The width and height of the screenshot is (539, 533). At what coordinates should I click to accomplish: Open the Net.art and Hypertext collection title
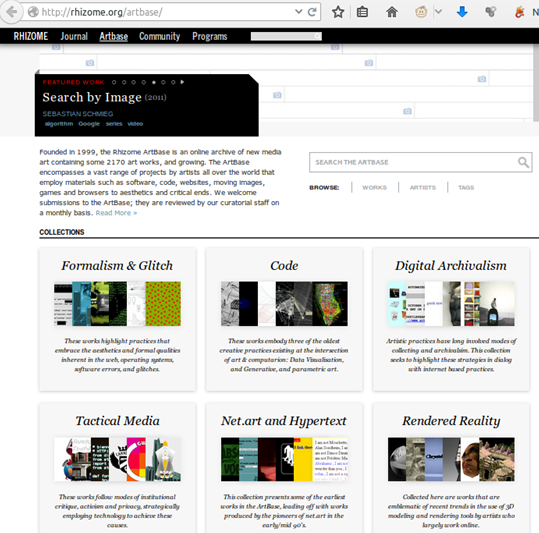tap(284, 421)
